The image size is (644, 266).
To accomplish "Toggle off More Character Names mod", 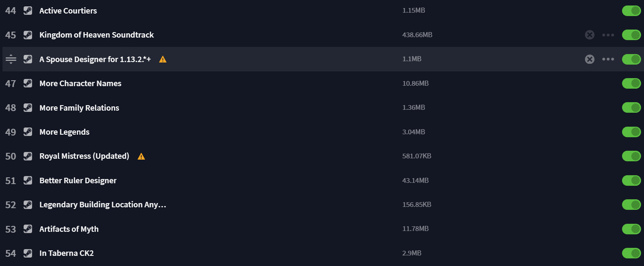I will pyautogui.click(x=631, y=84).
